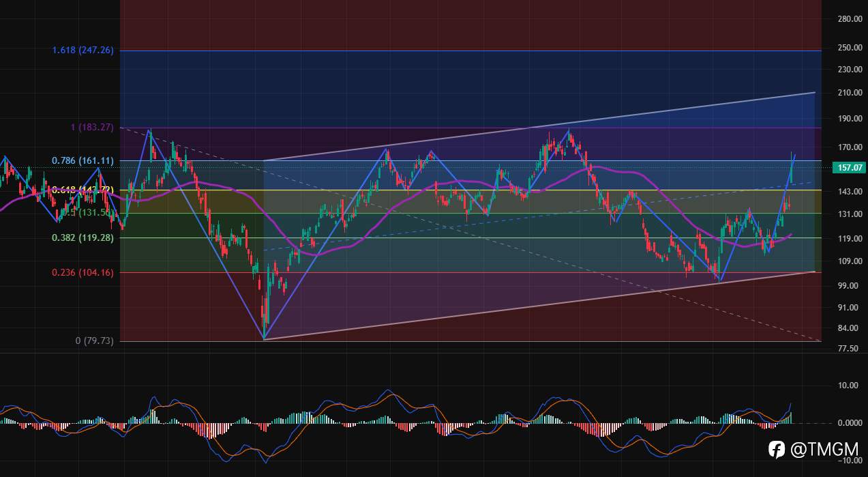Click the 0.236 (104.16) Fibonacci label

tap(83, 272)
